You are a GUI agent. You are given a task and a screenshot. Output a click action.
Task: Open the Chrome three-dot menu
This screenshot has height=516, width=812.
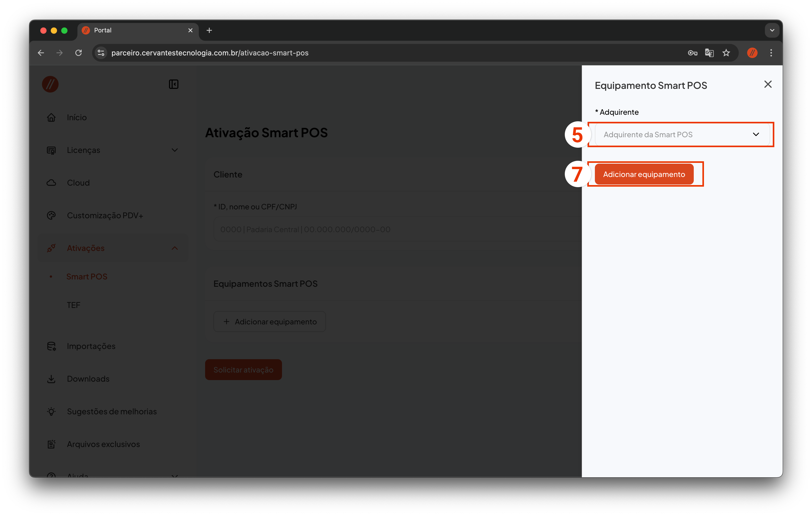(x=771, y=53)
